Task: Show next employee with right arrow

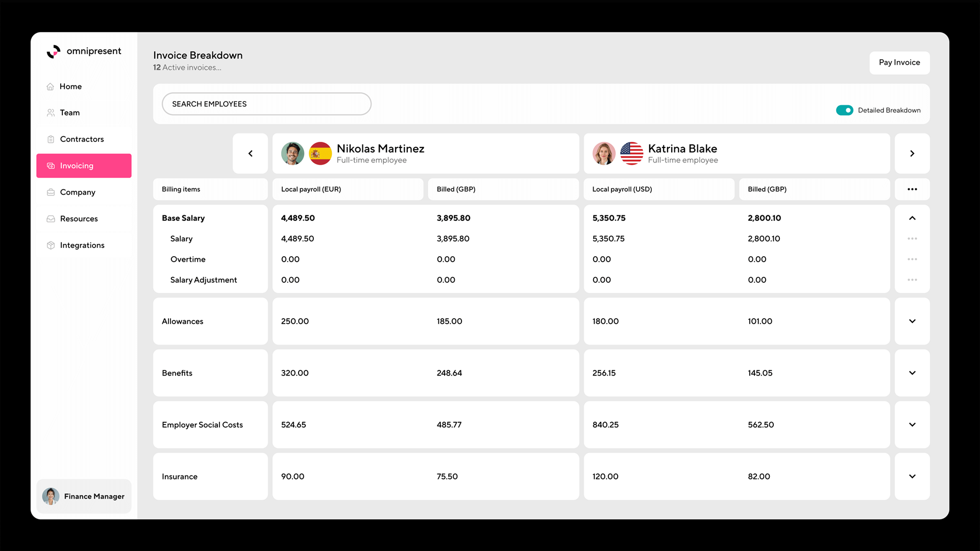Action: click(x=912, y=154)
